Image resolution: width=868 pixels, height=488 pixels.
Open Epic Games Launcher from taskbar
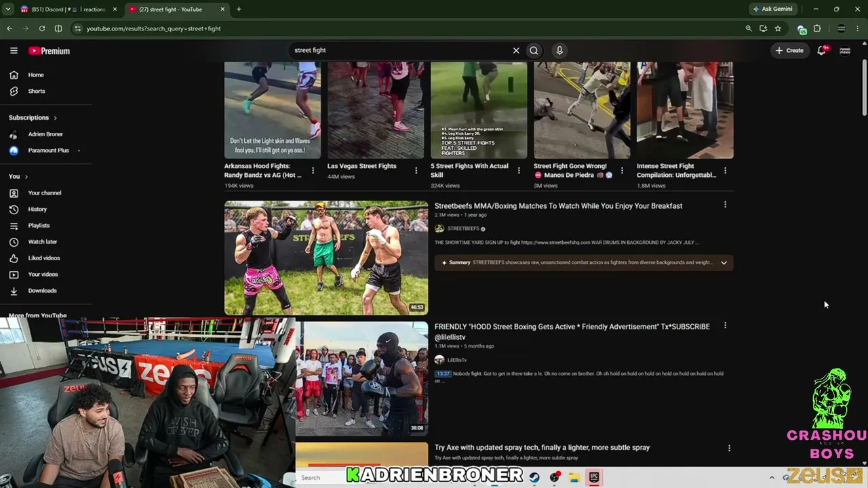pyautogui.click(x=594, y=477)
